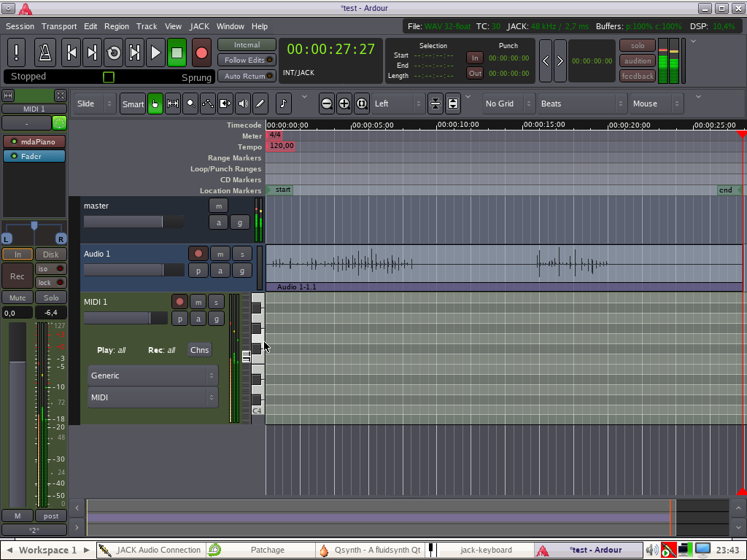The width and height of the screenshot is (747, 560).
Task: Adjust the Audio 1 track fader
Action: click(134, 270)
